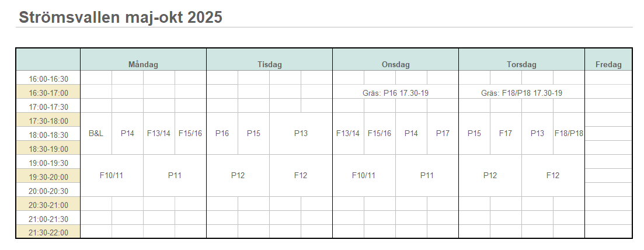
Task: Select the Tisdag column header
Action: 269,65
